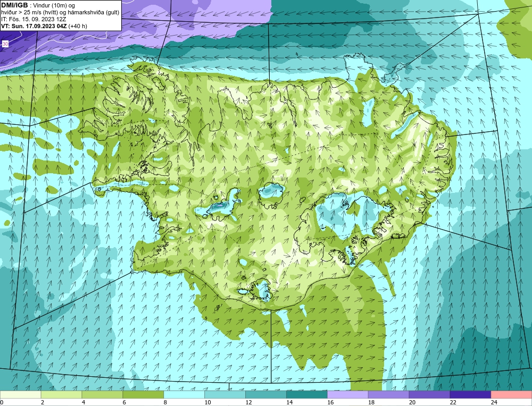The height and width of the screenshot is (406, 532).
Task: Click the legend scale value '10'
Action: click(x=207, y=402)
